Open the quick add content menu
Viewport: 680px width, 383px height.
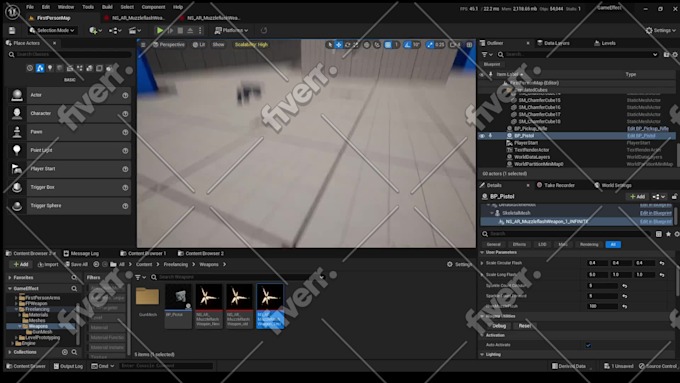(x=95, y=30)
